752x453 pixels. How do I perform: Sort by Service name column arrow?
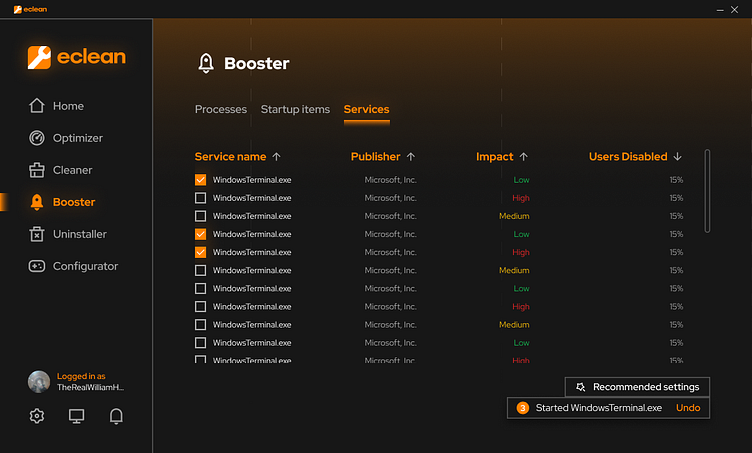(276, 157)
